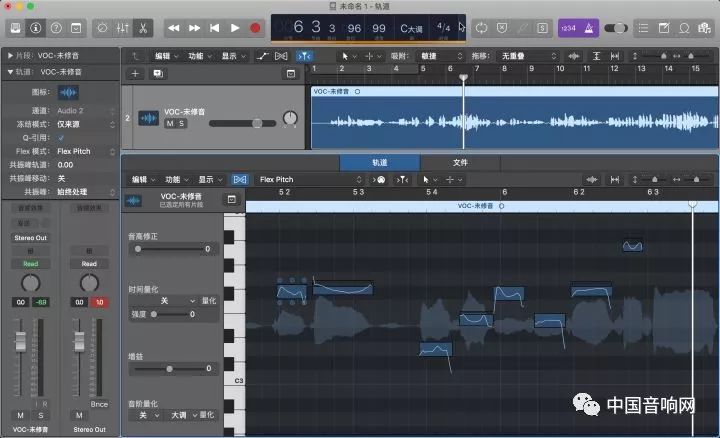
Task: Toggle the Solo S button in control bar
Action: pos(542,28)
